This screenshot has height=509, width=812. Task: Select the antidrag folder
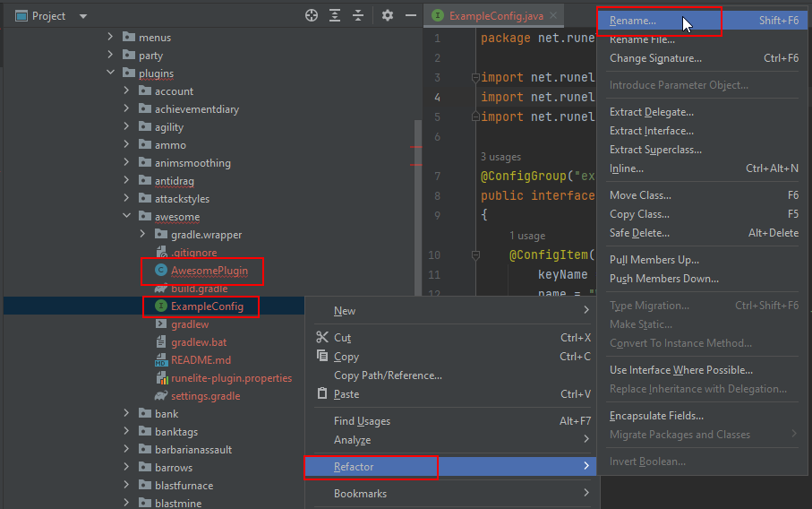[x=174, y=181]
